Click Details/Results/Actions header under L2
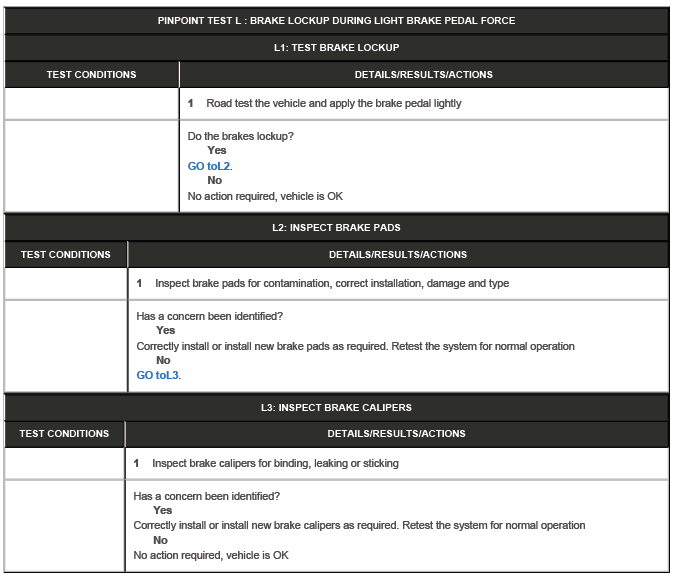 tap(398, 254)
